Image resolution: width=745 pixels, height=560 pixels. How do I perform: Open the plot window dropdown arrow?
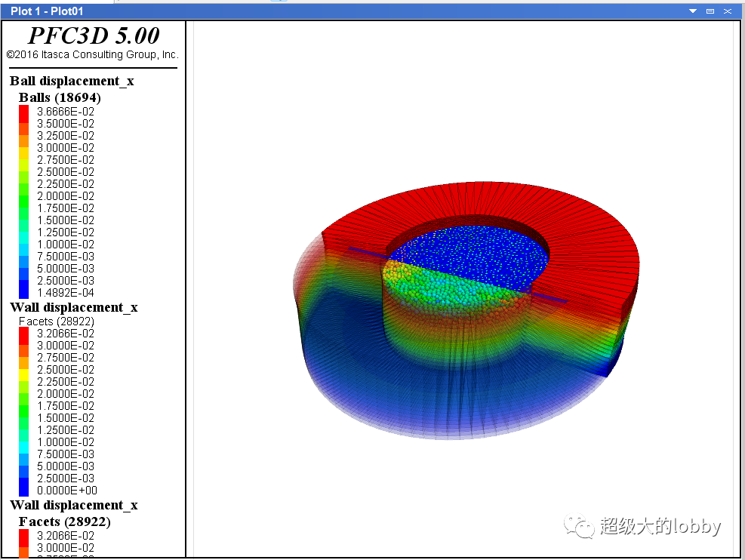click(x=693, y=11)
